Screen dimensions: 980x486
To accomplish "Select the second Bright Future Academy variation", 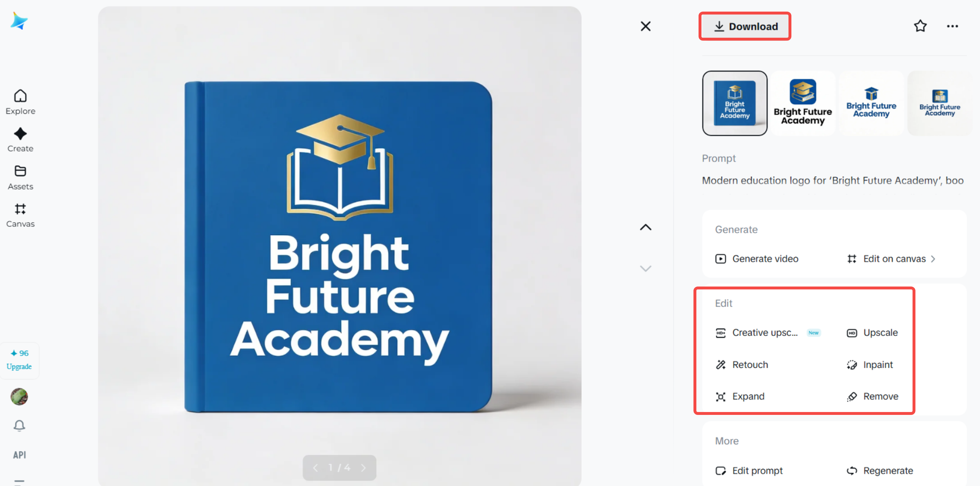I will point(803,103).
